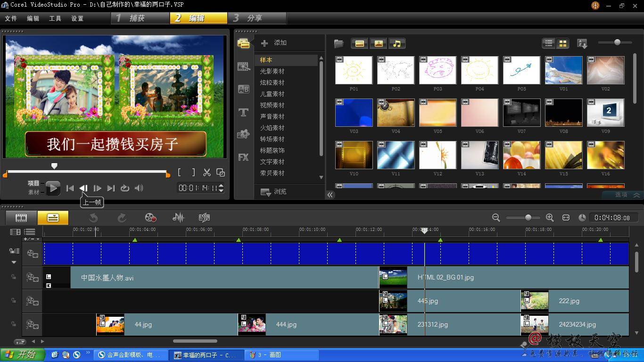The height and width of the screenshot is (362, 644).
Task: Redo the action in timeline toolbar
Action: pyautogui.click(x=122, y=217)
